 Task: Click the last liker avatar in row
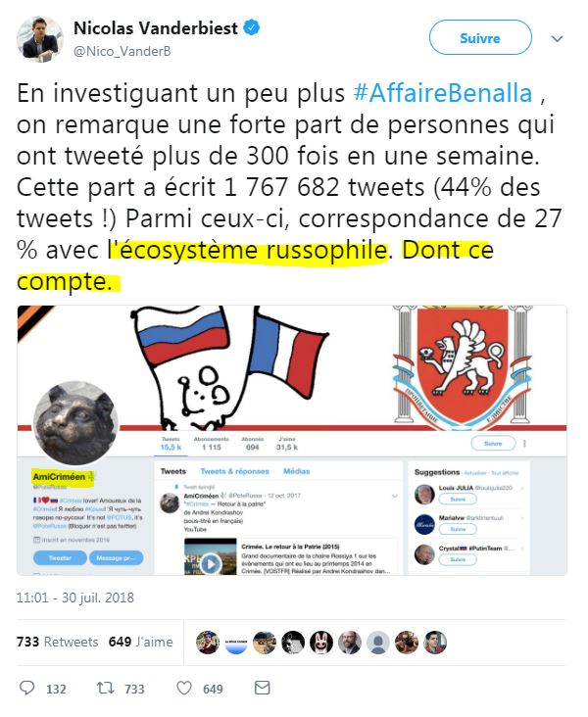click(x=435, y=642)
